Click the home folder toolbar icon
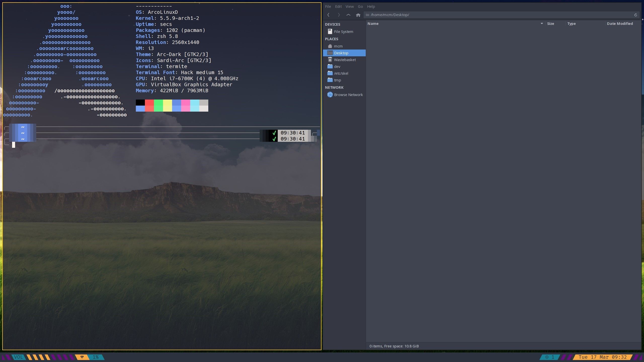Image resolution: width=644 pixels, height=362 pixels. click(x=358, y=15)
